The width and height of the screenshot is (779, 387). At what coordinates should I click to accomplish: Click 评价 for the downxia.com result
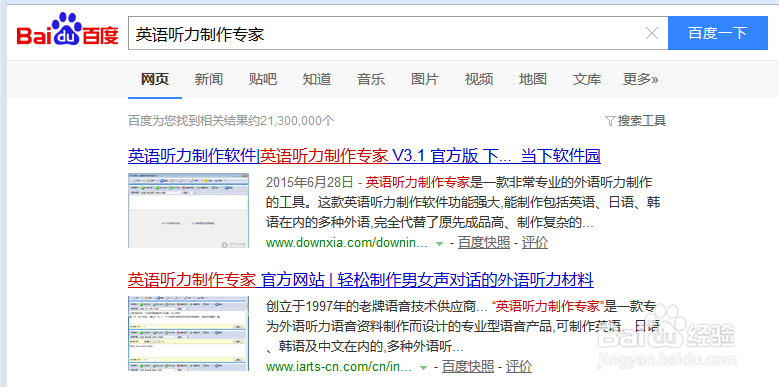tap(535, 243)
